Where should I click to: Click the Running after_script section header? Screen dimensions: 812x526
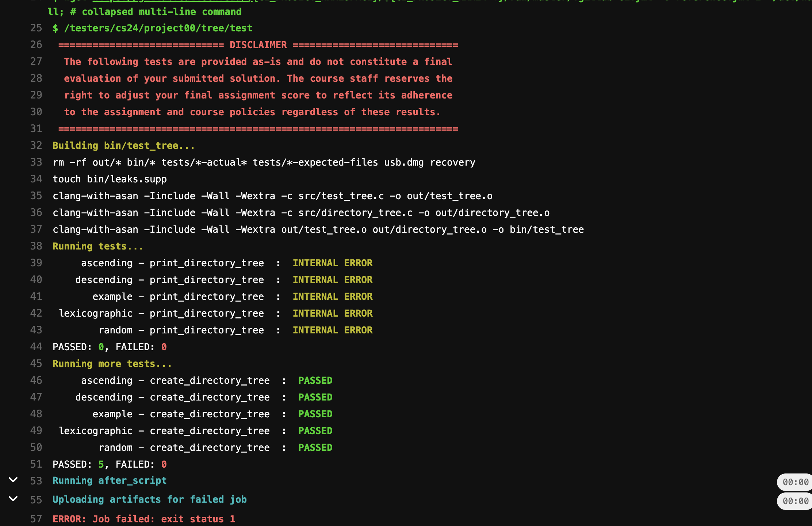point(110,480)
